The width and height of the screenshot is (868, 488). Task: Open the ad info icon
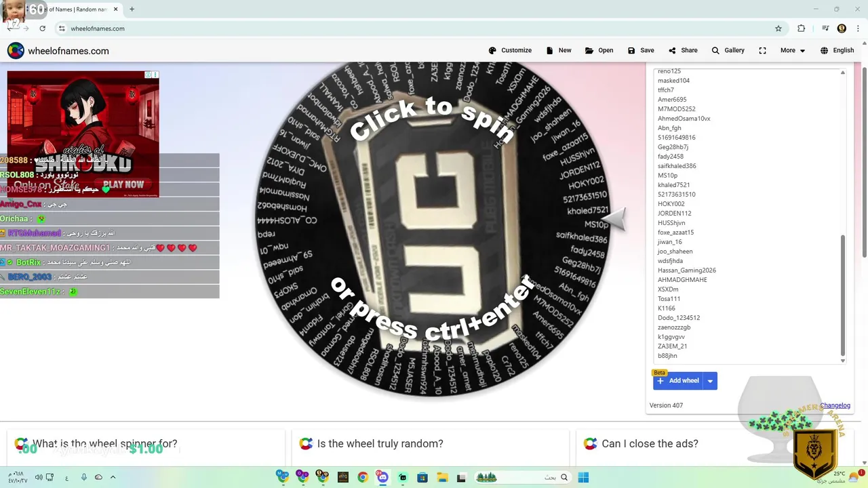pos(148,75)
